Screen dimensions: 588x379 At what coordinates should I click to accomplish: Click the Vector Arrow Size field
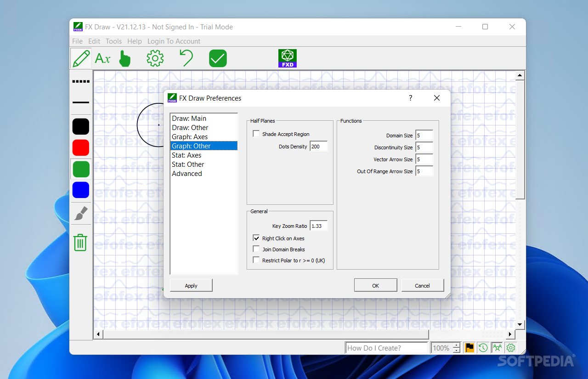424,159
